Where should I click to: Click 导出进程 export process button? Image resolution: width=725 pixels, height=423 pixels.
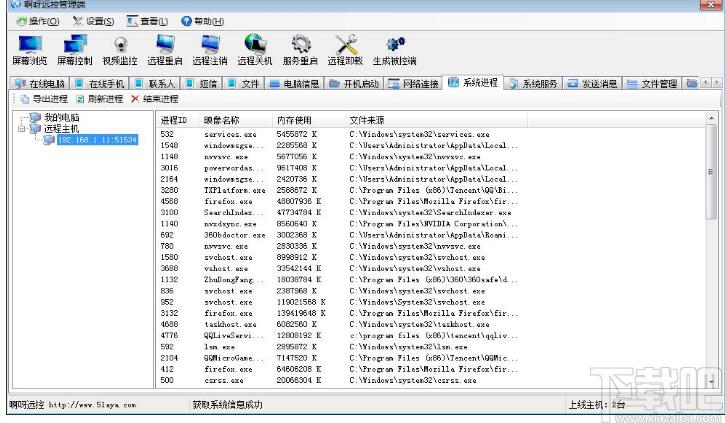pos(44,99)
